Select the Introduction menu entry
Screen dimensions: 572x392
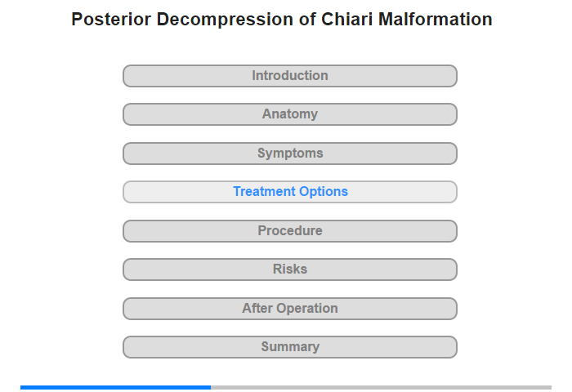click(x=289, y=76)
